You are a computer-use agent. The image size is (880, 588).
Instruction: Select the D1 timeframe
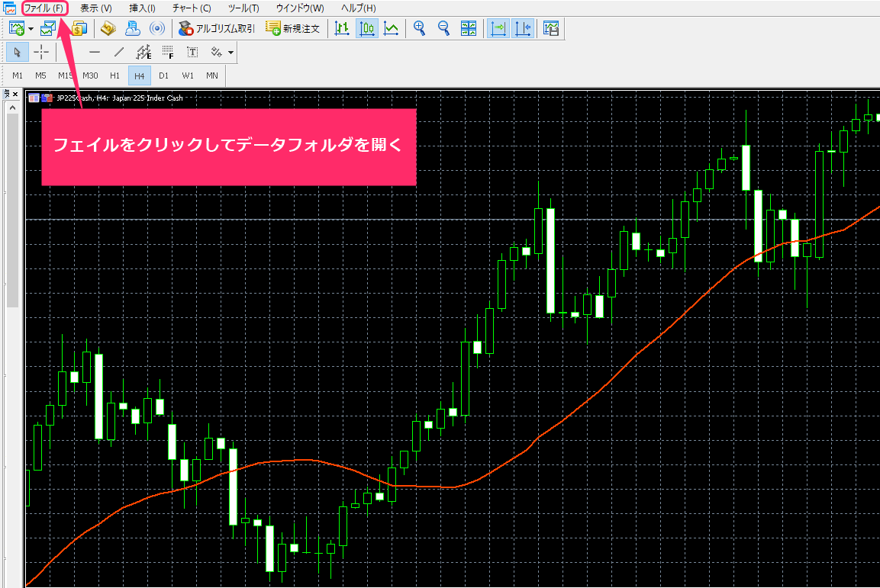click(163, 76)
